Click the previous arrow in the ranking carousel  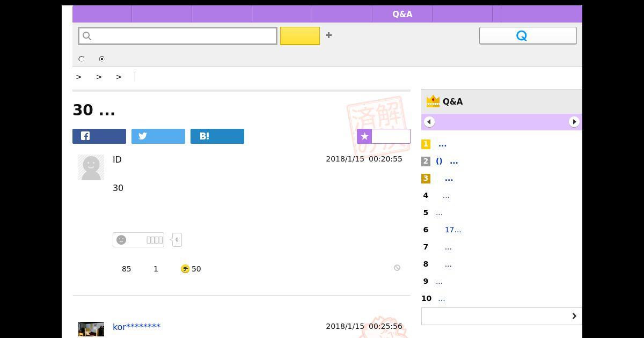[x=429, y=122]
